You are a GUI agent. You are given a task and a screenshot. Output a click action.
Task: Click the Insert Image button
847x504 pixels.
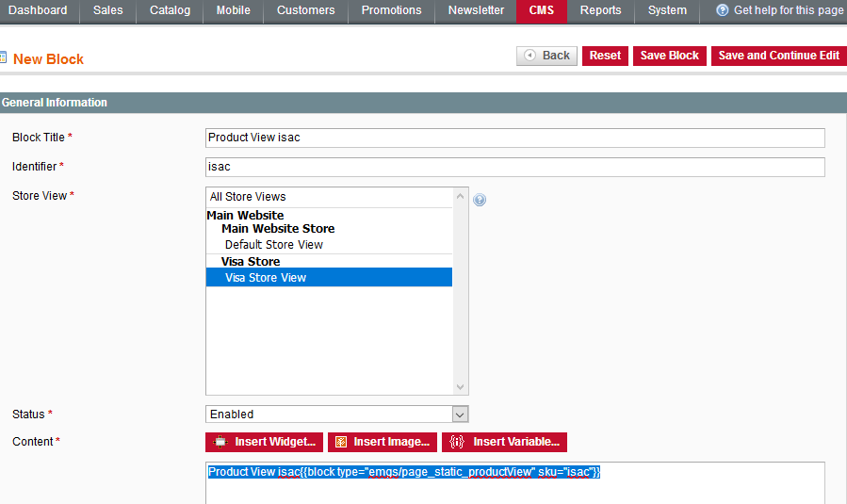381,442
